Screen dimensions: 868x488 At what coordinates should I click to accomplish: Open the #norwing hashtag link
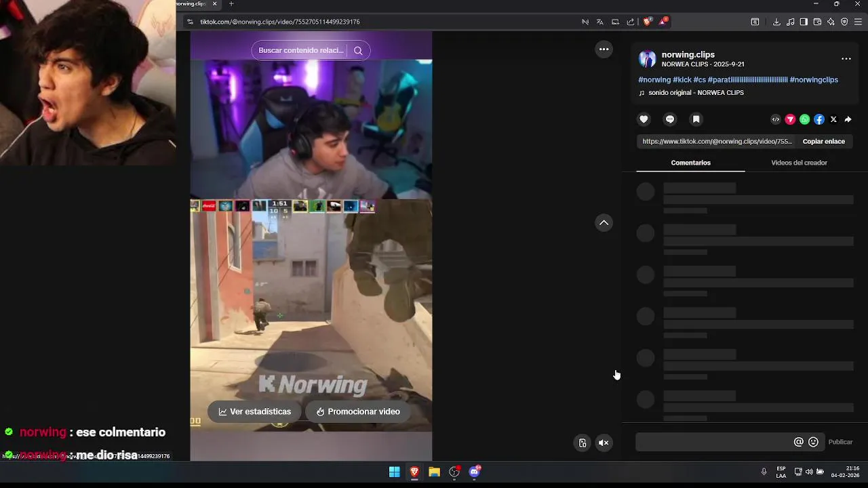pyautogui.click(x=654, y=79)
